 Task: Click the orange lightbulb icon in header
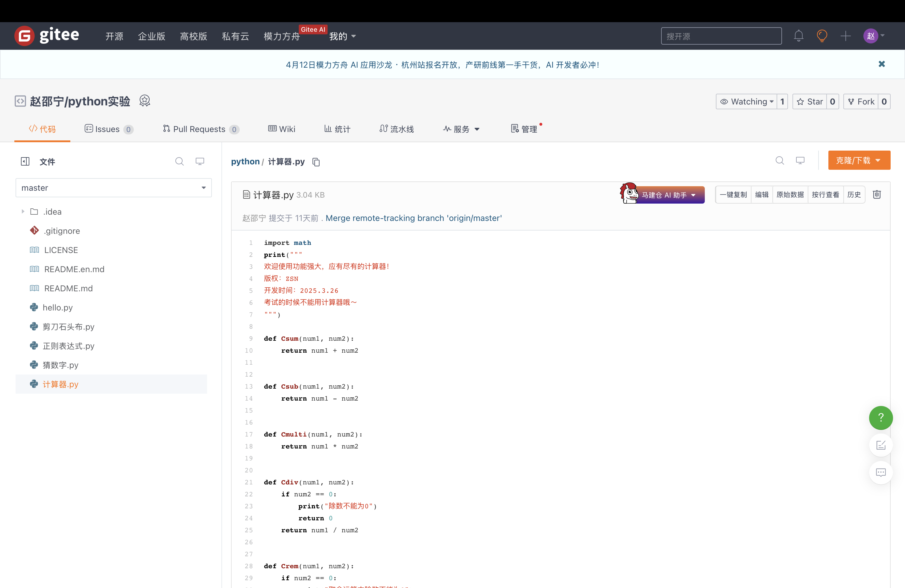(x=822, y=36)
